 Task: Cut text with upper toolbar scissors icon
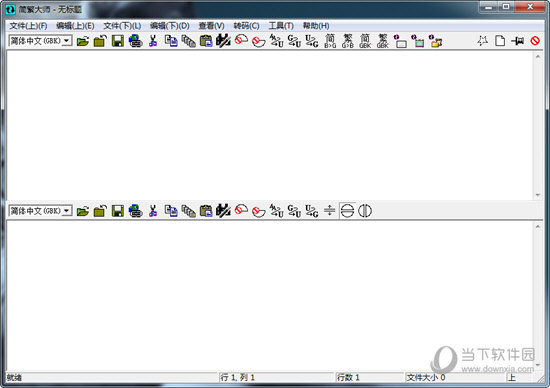(x=153, y=41)
